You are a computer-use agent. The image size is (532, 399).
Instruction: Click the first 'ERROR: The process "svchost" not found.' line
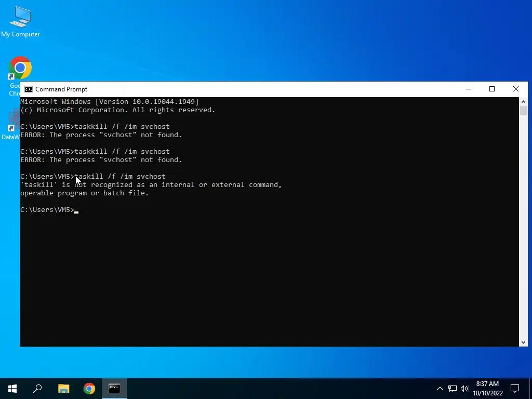pos(101,135)
